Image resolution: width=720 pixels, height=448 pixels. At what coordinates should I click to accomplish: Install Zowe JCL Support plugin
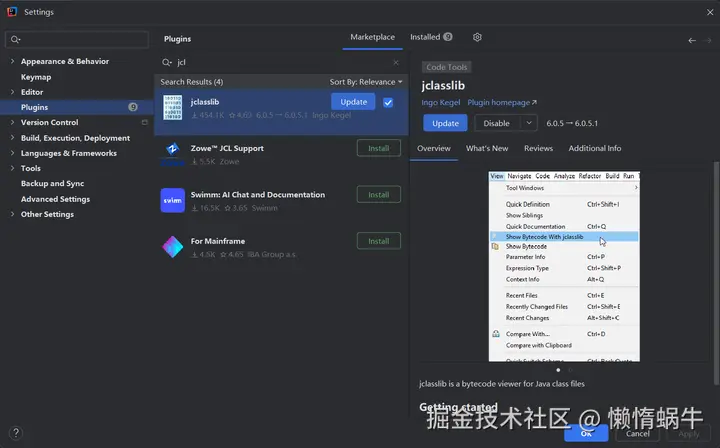[x=378, y=148]
